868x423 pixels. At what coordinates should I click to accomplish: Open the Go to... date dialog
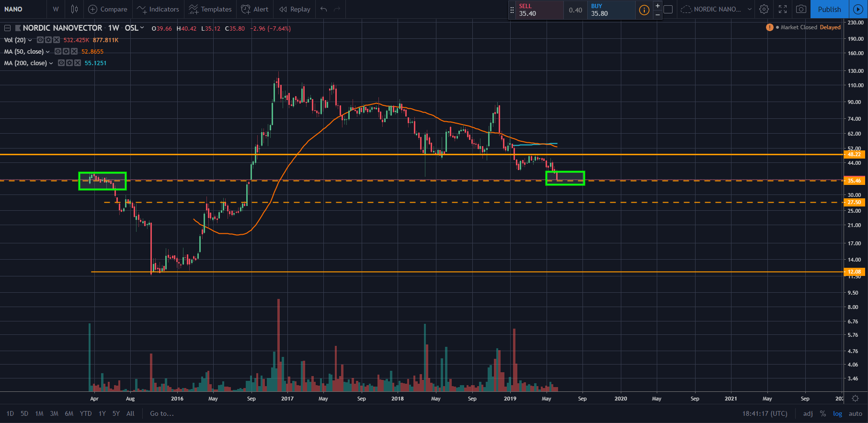coord(162,413)
